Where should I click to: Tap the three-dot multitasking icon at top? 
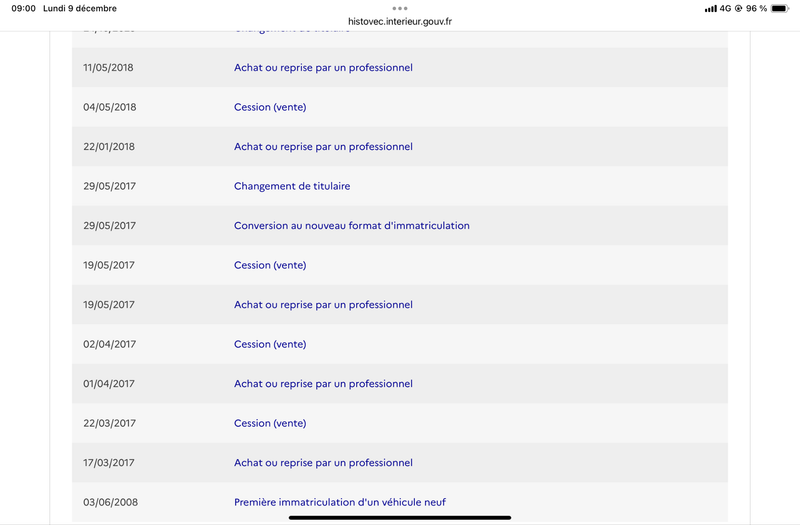tap(399, 8)
